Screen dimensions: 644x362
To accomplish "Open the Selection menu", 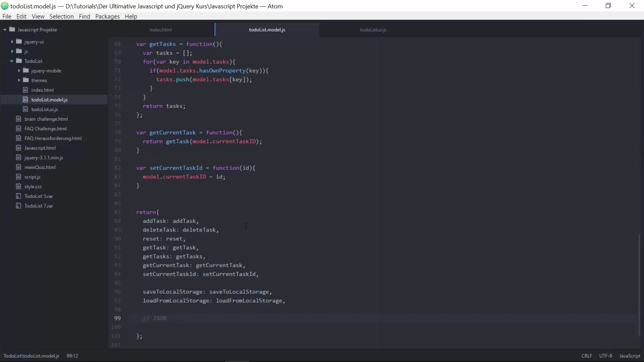I will (x=61, y=16).
